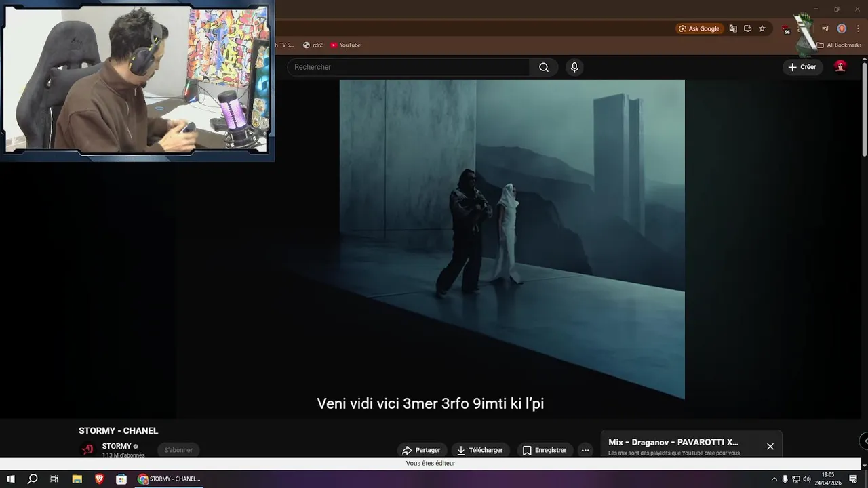868x488 pixels.
Task: Bookmark this page with the star icon
Action: (x=762, y=28)
